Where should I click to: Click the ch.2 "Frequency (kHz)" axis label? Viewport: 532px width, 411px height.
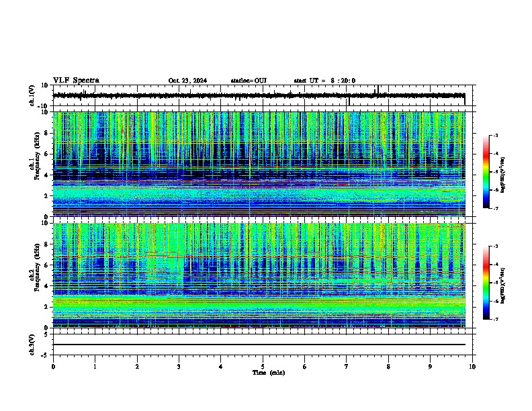click(37, 267)
